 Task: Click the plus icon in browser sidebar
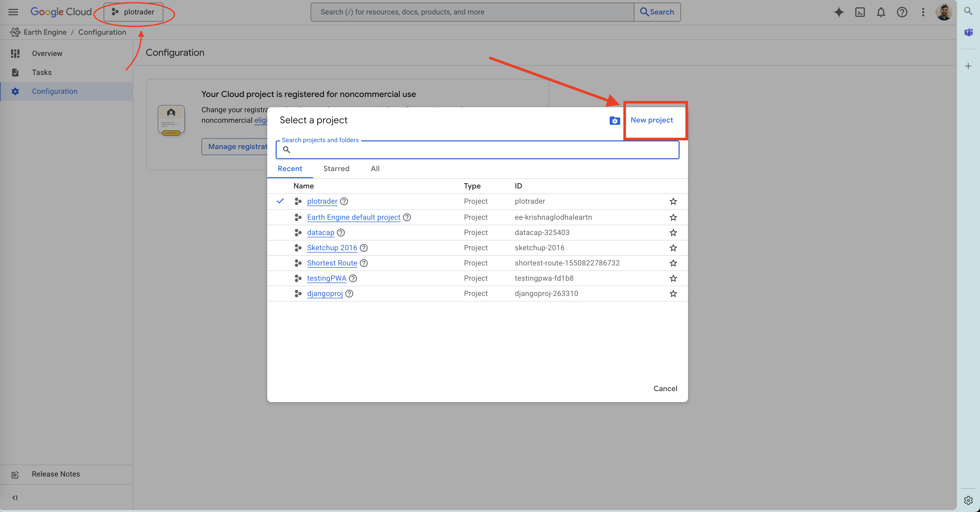pos(968,66)
